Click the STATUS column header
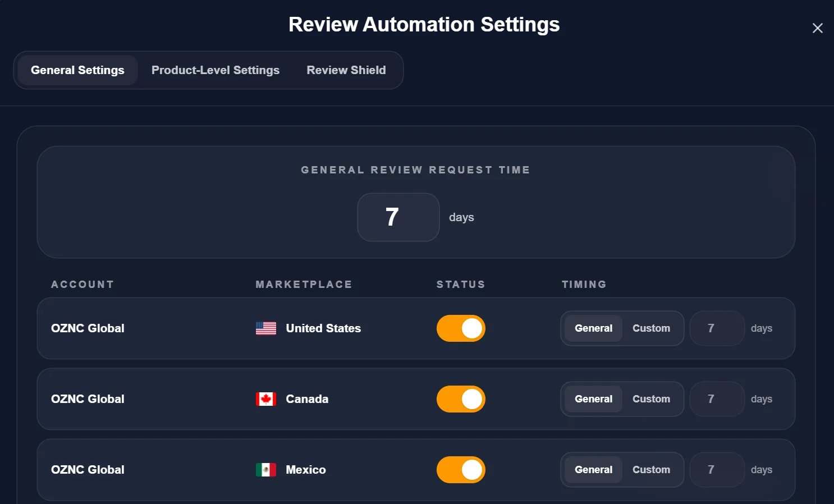This screenshot has height=504, width=834. tap(461, 285)
